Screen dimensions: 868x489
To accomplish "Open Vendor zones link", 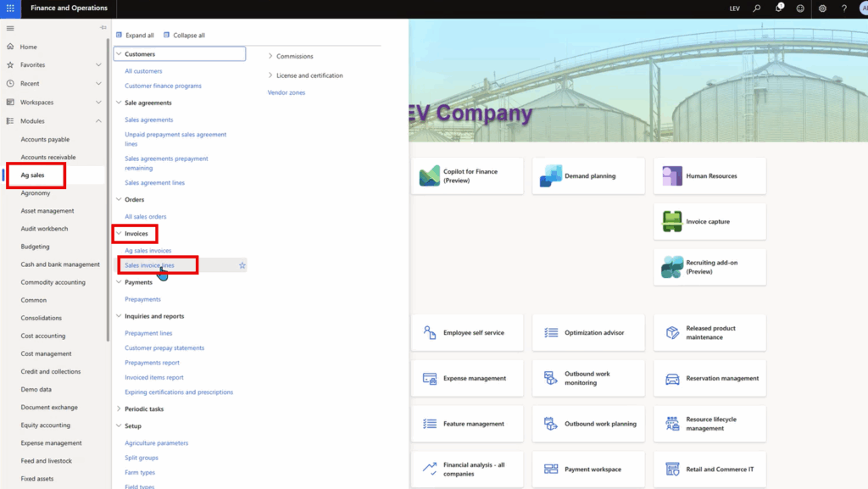I will (287, 92).
